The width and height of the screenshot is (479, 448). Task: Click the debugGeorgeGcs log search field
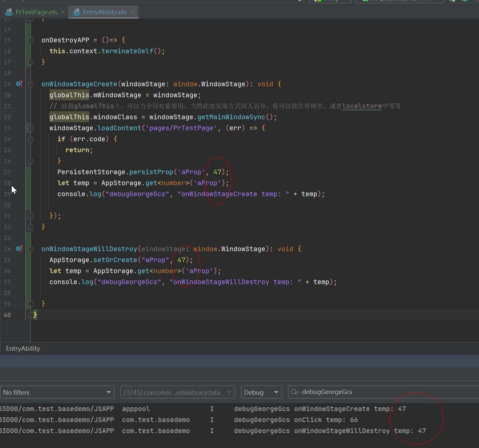tap(383, 392)
